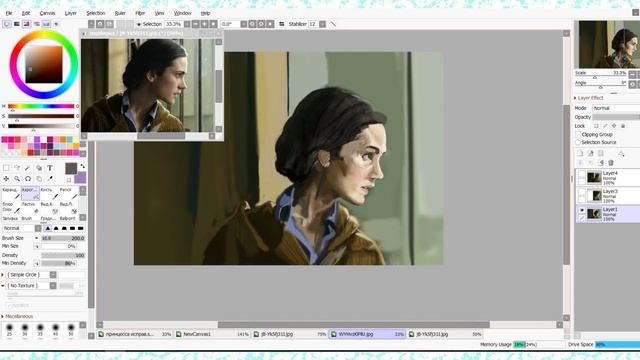Hide Layer1 visibility eye
The height and width of the screenshot is (360, 640).
click(x=582, y=211)
